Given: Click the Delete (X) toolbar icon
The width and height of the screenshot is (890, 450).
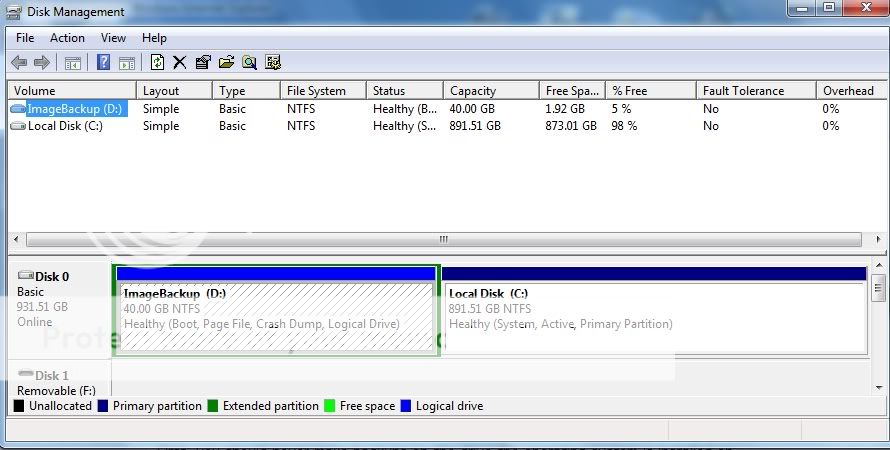Looking at the screenshot, I should [180, 63].
